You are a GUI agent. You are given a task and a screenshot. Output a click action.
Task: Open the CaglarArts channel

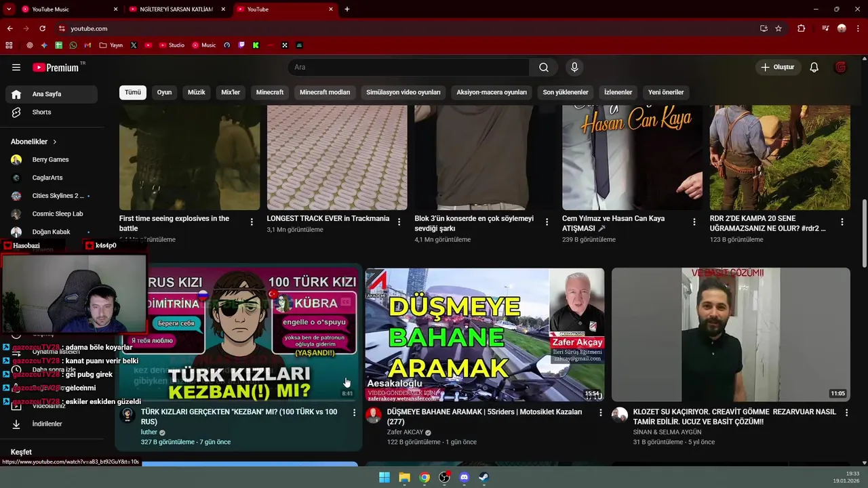(x=52, y=178)
